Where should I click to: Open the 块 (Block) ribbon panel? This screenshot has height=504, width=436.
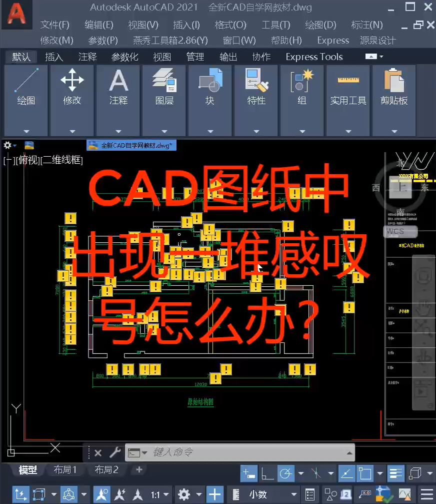pyautogui.click(x=210, y=100)
